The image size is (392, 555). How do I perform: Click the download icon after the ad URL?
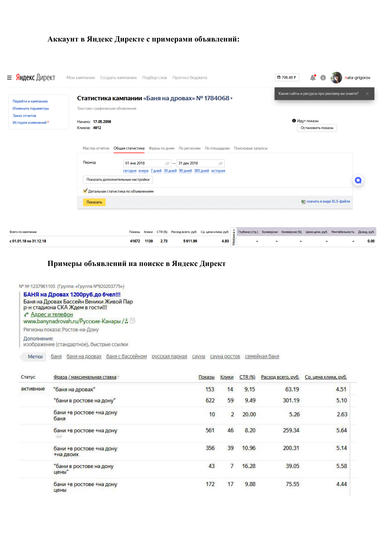(x=126, y=321)
